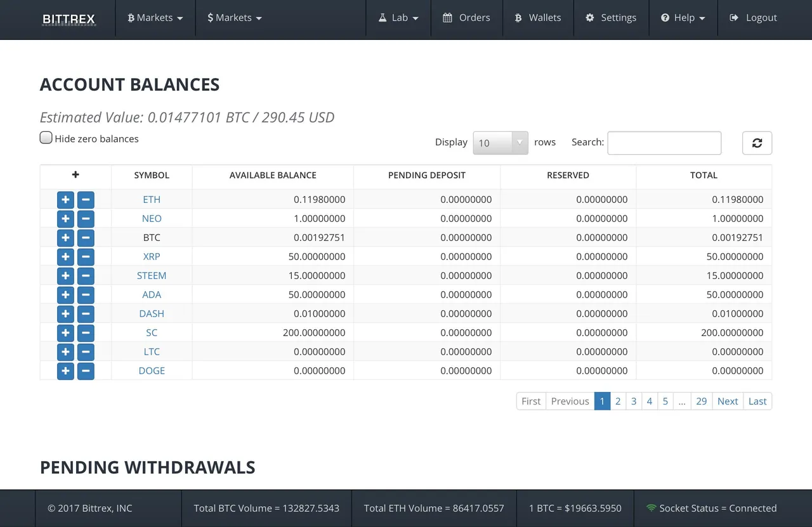
Task: Click the withdraw minus button for DASH
Action: pyautogui.click(x=86, y=314)
